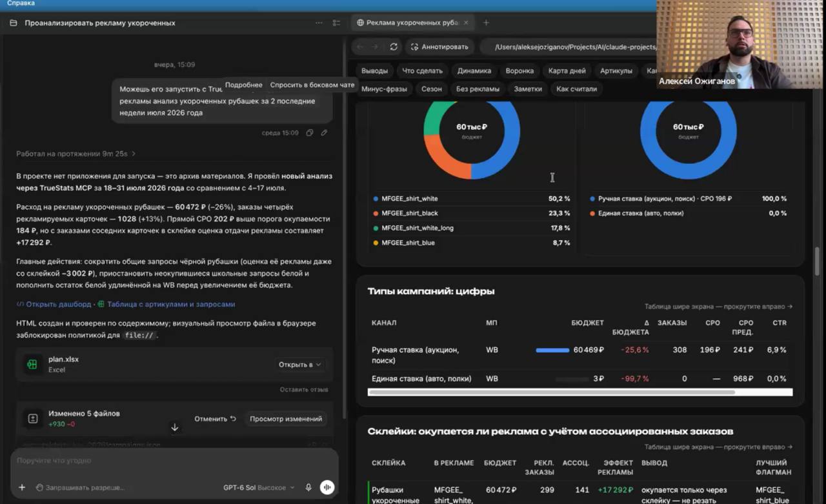This screenshot has width=826, height=504.
Task: Switch to the Выводы section tab
Action: (375, 71)
